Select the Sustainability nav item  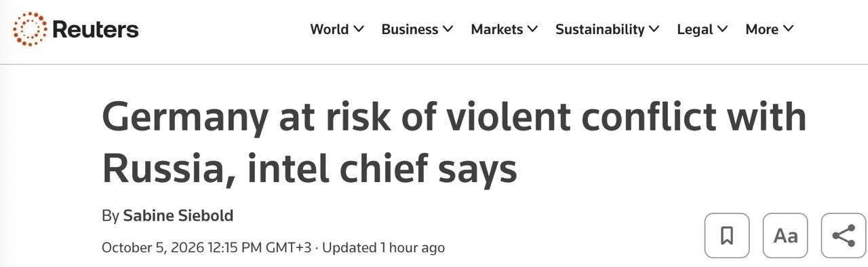600,29
